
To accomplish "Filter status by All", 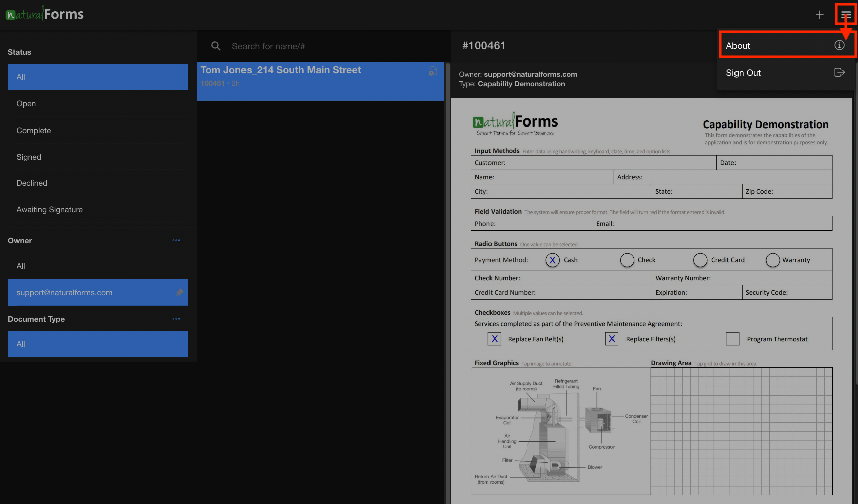I will (x=97, y=77).
